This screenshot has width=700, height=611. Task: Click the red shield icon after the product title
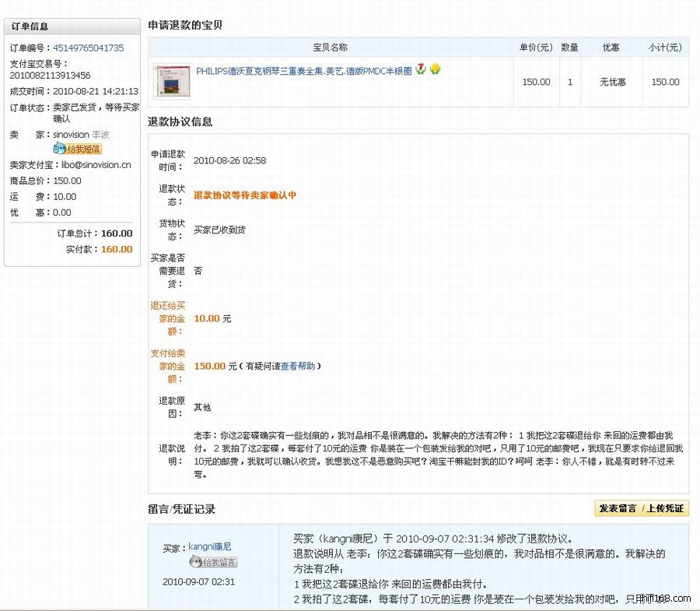point(421,69)
